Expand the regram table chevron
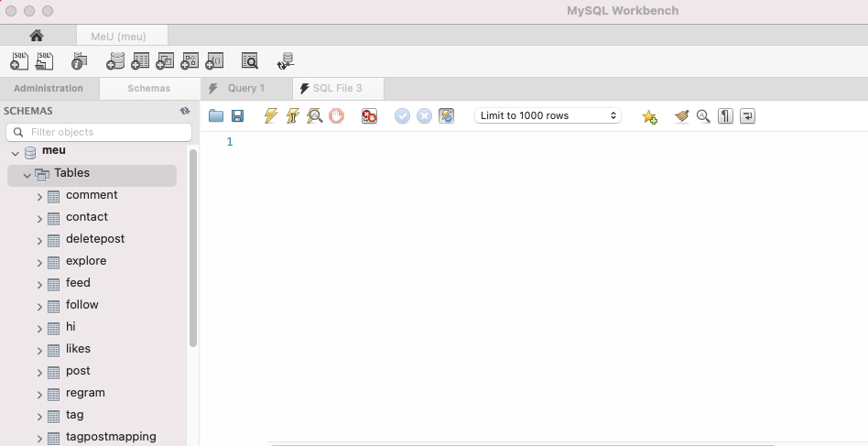This screenshot has width=868, height=446. [39, 395]
